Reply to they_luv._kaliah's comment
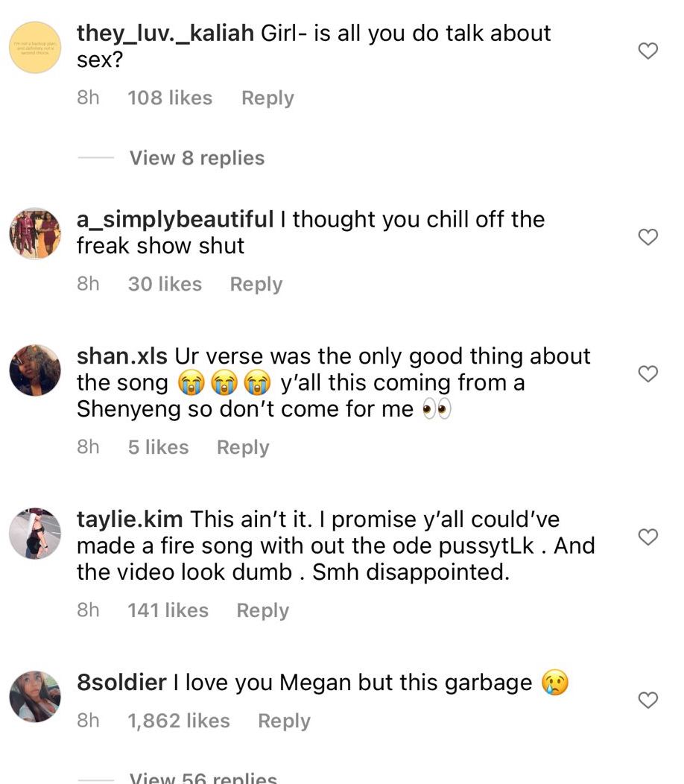The image size is (684, 784). (267, 98)
